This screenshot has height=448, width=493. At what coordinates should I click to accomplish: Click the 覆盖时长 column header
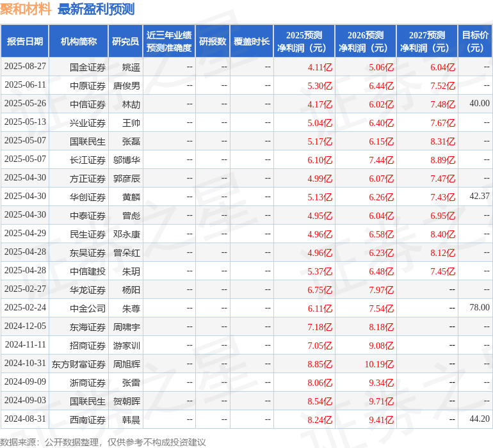252,42
